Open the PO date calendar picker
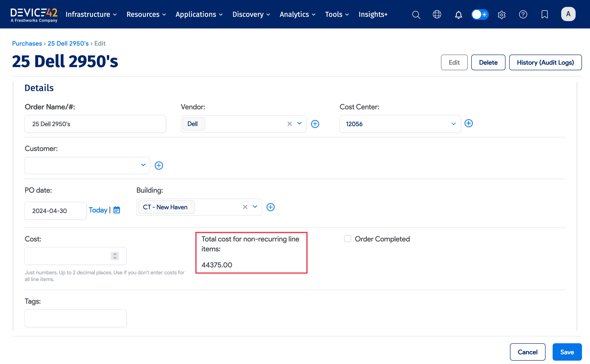Viewport: 590px width, 364px height. [117, 210]
